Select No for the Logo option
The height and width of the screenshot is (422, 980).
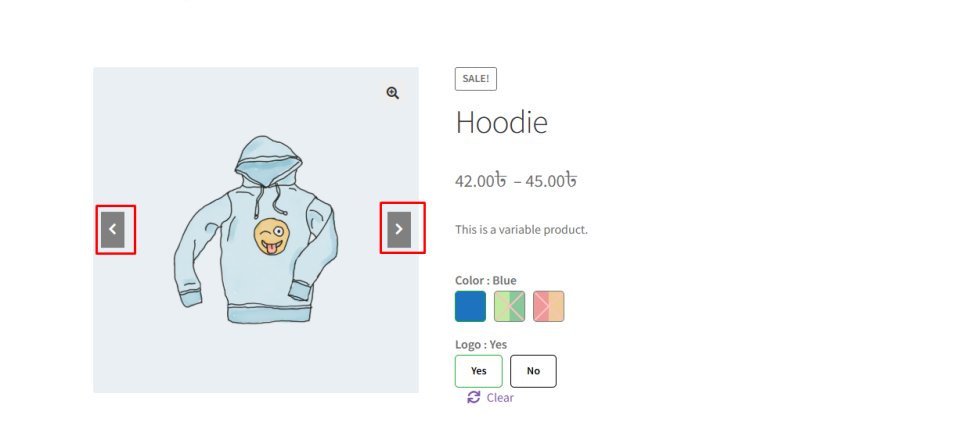click(533, 371)
